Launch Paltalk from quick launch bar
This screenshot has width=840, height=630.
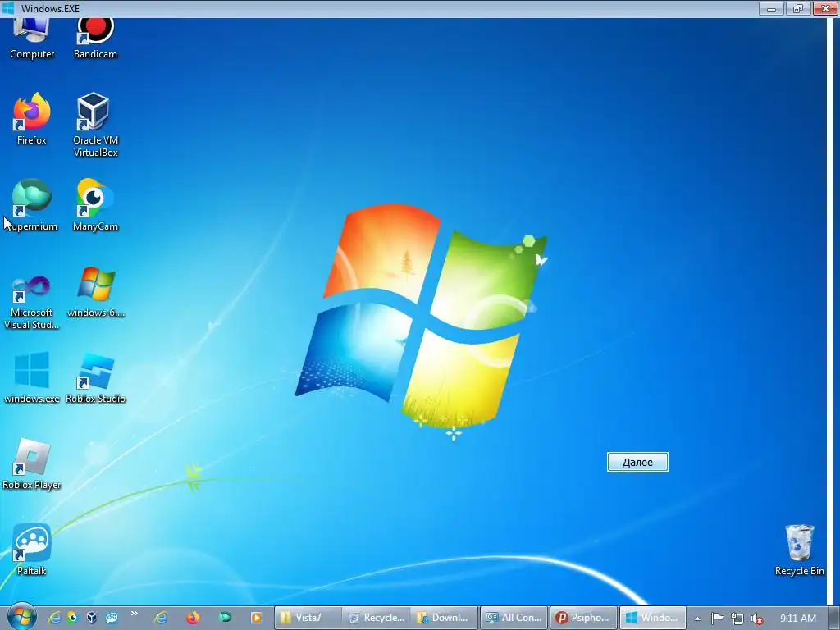point(112,618)
